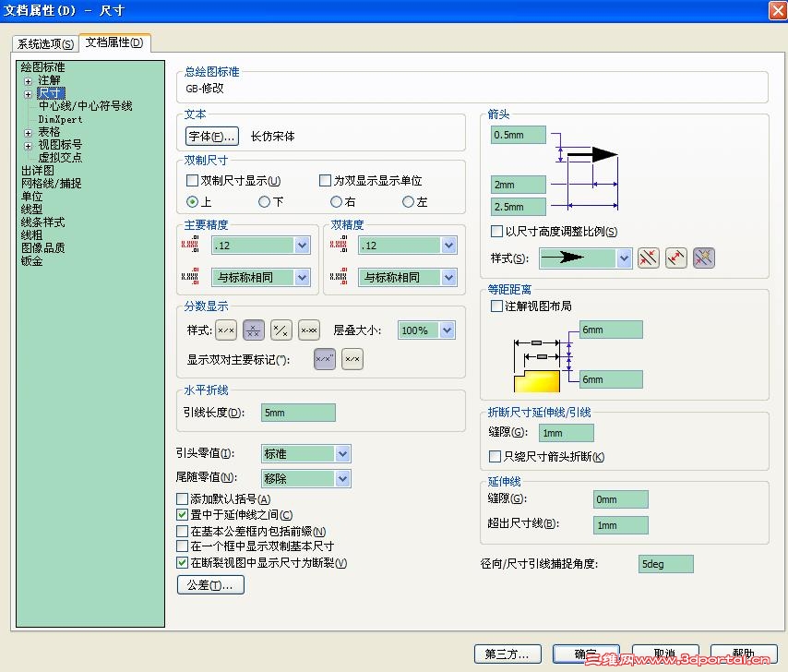Edit 超出尺寸线 1mm field
This screenshot has width=788, height=672.
[x=621, y=525]
